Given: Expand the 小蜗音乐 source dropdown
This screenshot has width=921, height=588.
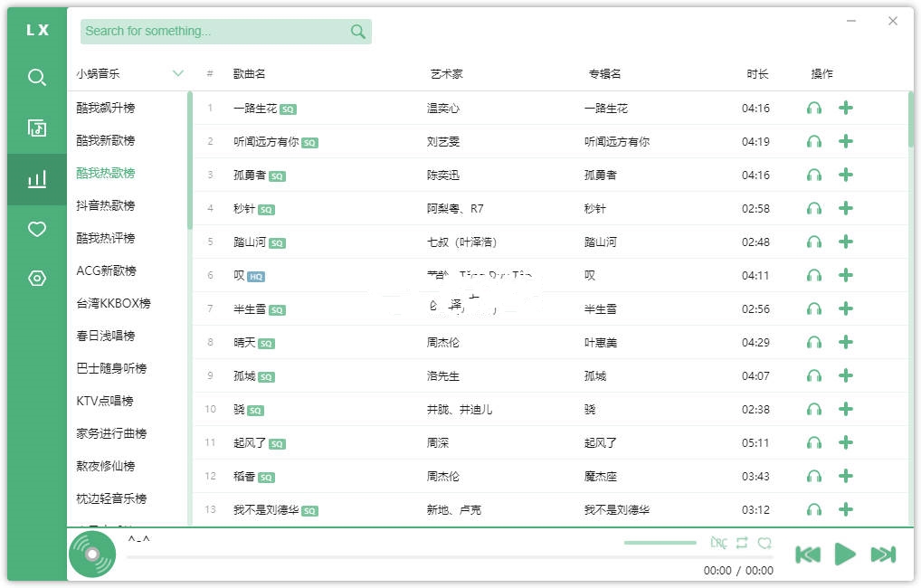Looking at the screenshot, I should pos(177,73).
